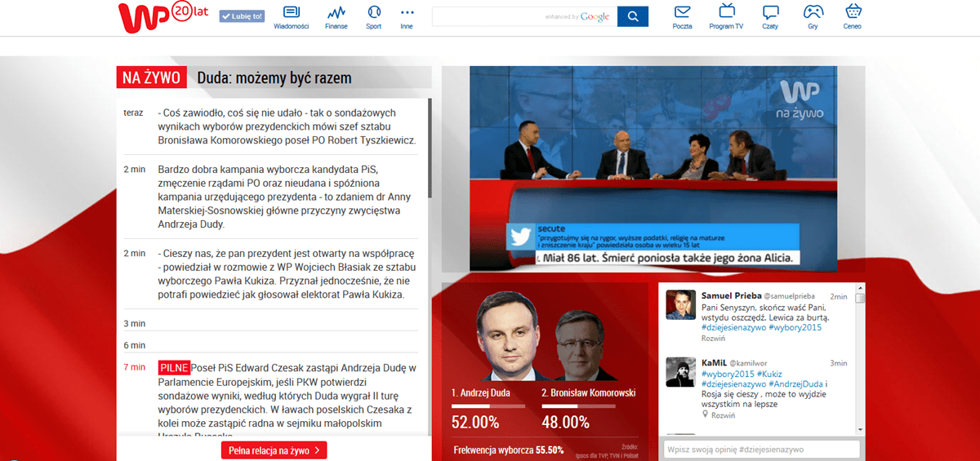Click the location pin icon in KaMiL's tweet
Image resolution: width=980 pixels, height=461 pixels.
tap(706, 415)
